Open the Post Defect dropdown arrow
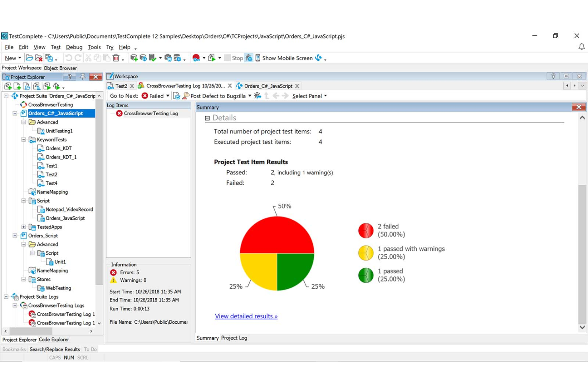The width and height of the screenshot is (588, 392). tap(250, 96)
